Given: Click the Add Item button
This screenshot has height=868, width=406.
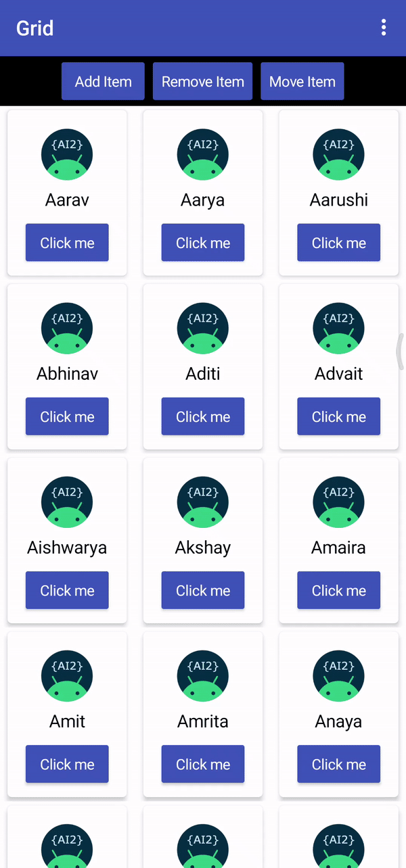Looking at the screenshot, I should pos(103,81).
